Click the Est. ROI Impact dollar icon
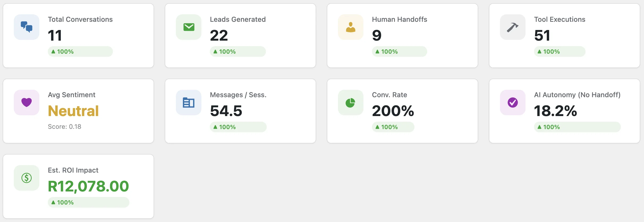 pyautogui.click(x=27, y=178)
